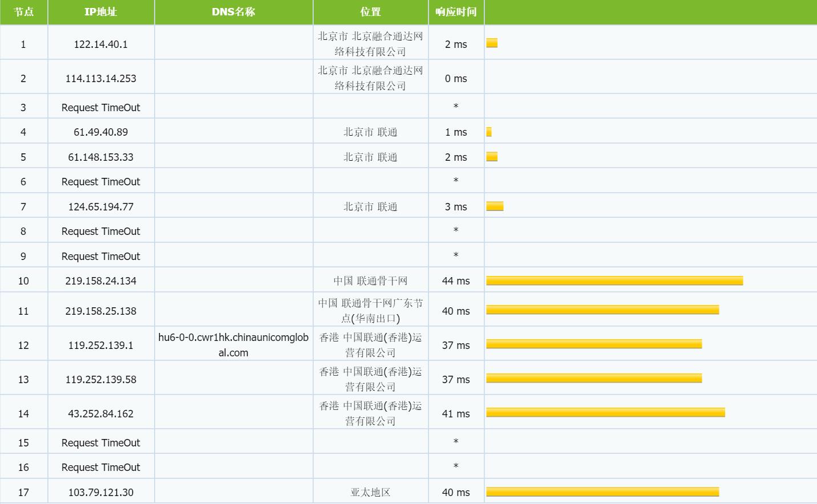Click location text in node 2 row
Image resolution: width=817 pixels, height=504 pixels.
coord(370,78)
